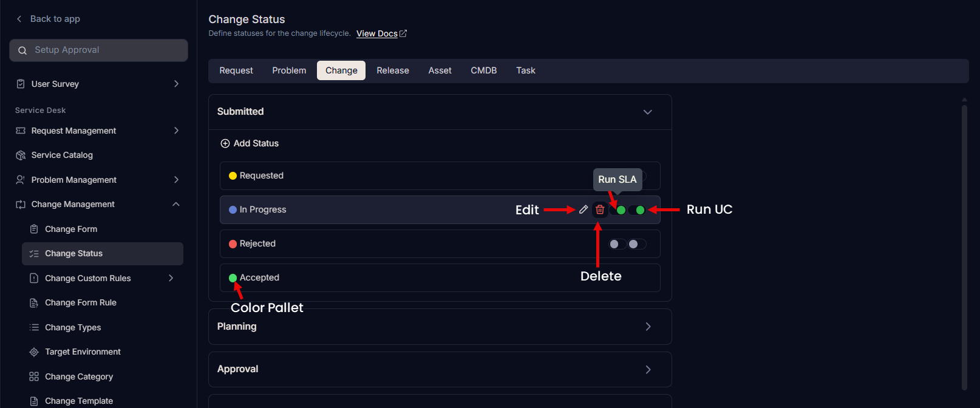Expand Problem Management submenu chevron
This screenshot has height=408, width=980.
point(176,180)
